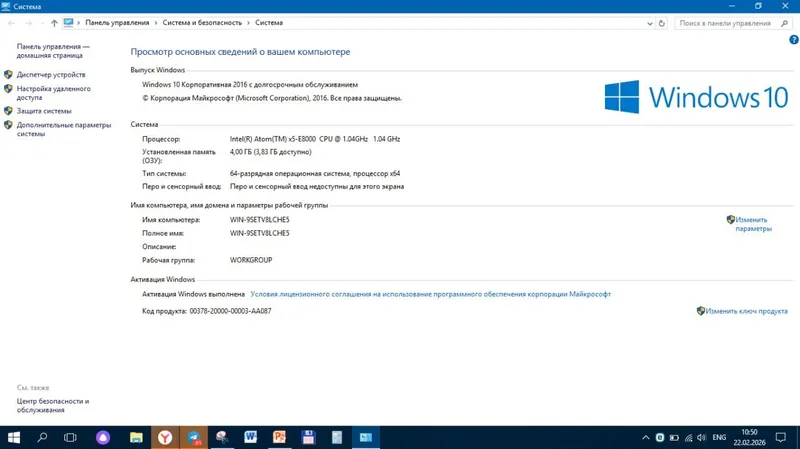Switch ENG input language indicator
The image size is (800, 449).
[x=719, y=437]
